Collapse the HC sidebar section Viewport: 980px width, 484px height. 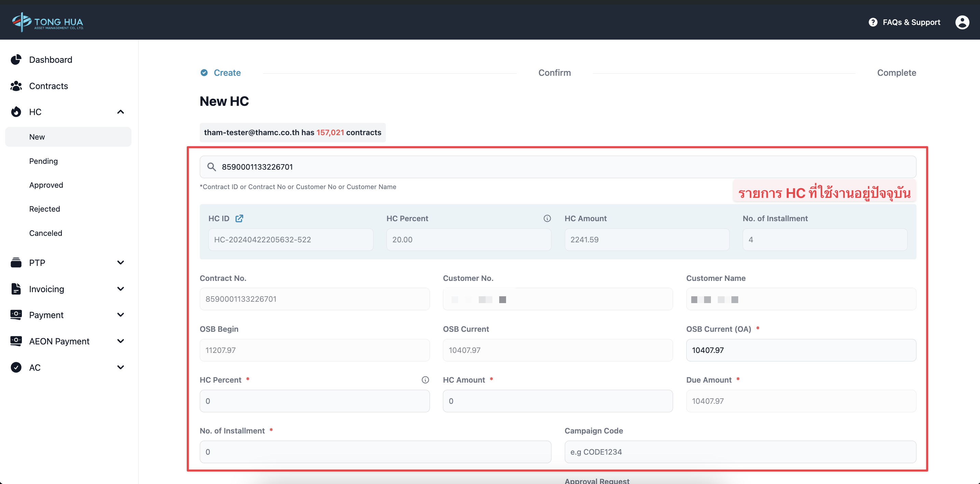click(121, 112)
